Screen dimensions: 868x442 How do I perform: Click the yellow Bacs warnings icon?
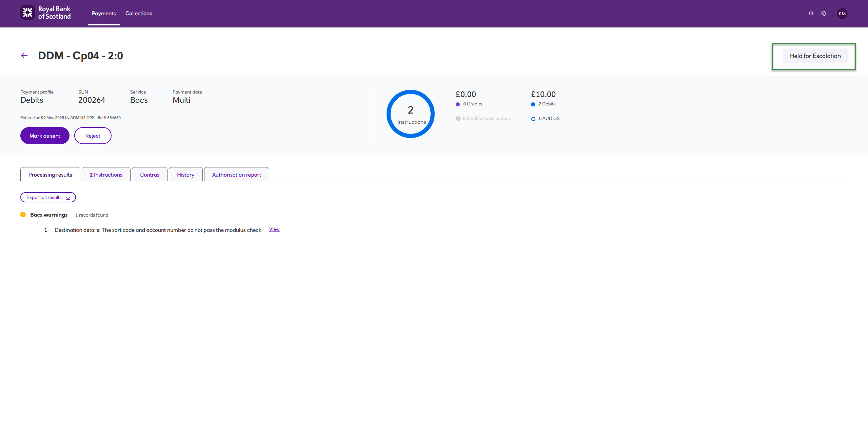click(23, 215)
